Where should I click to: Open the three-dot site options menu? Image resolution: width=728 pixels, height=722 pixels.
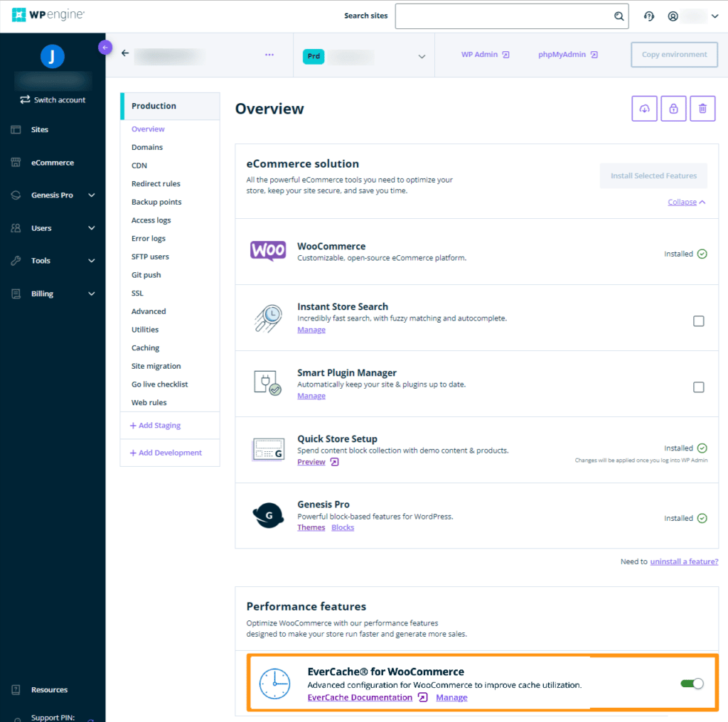[x=269, y=55]
